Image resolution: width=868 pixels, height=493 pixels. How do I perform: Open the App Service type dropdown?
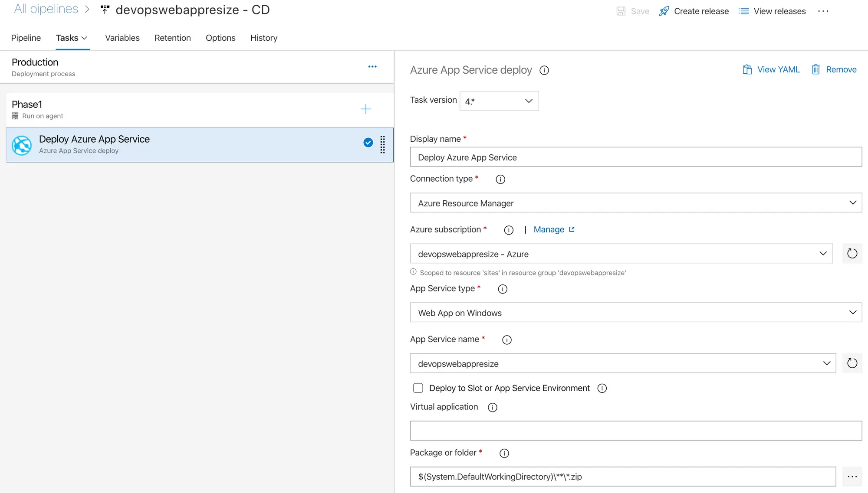click(x=636, y=313)
